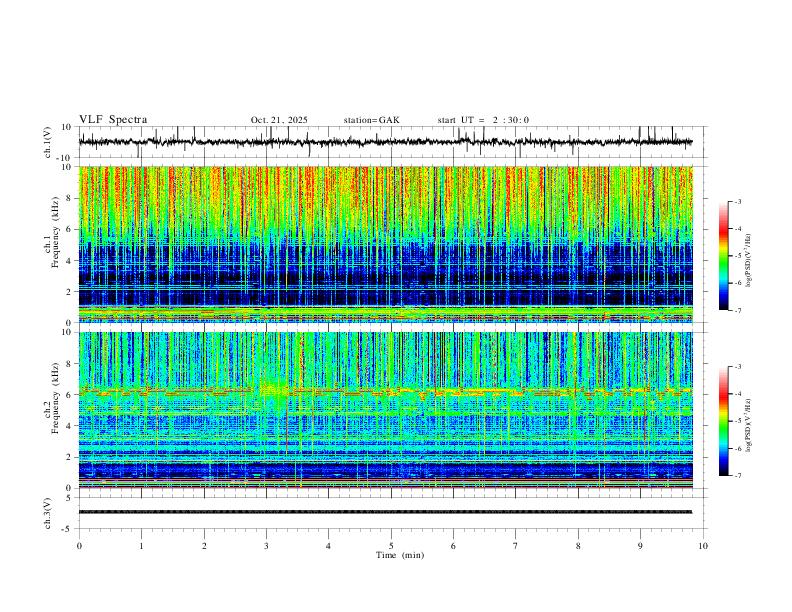792x612 pixels.
Task: Click time axis tick label "7"
Action: (x=516, y=546)
